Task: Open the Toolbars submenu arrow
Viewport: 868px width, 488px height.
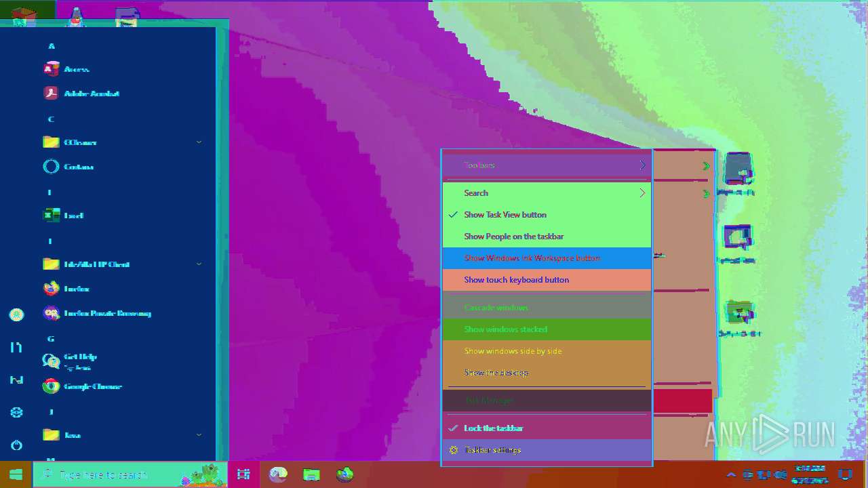Action: [642, 165]
